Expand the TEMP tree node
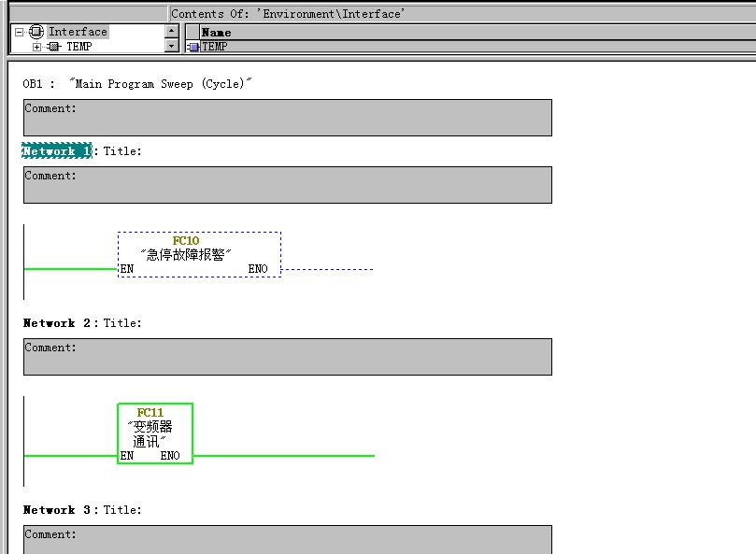The height and width of the screenshot is (554, 756). pyautogui.click(x=37, y=47)
